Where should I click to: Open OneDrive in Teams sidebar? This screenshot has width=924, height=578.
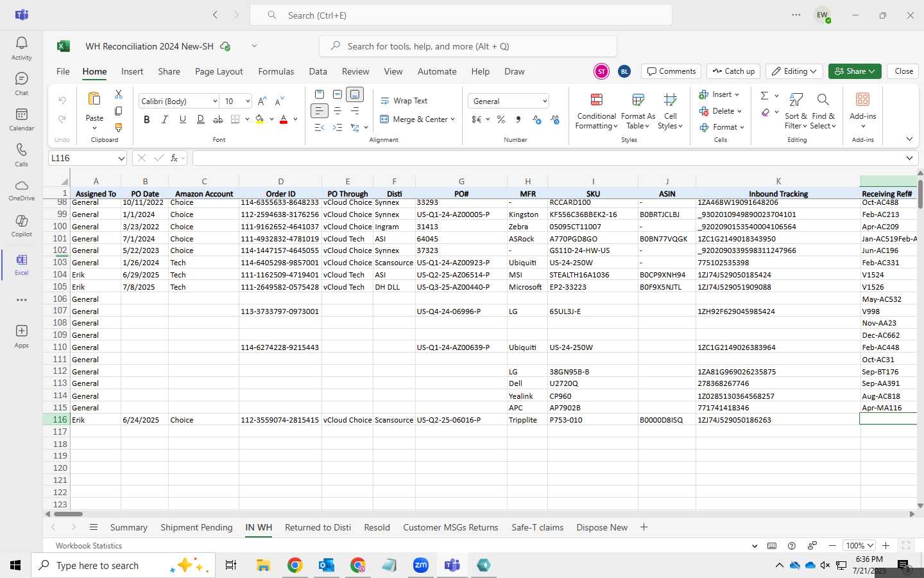pyautogui.click(x=21, y=190)
